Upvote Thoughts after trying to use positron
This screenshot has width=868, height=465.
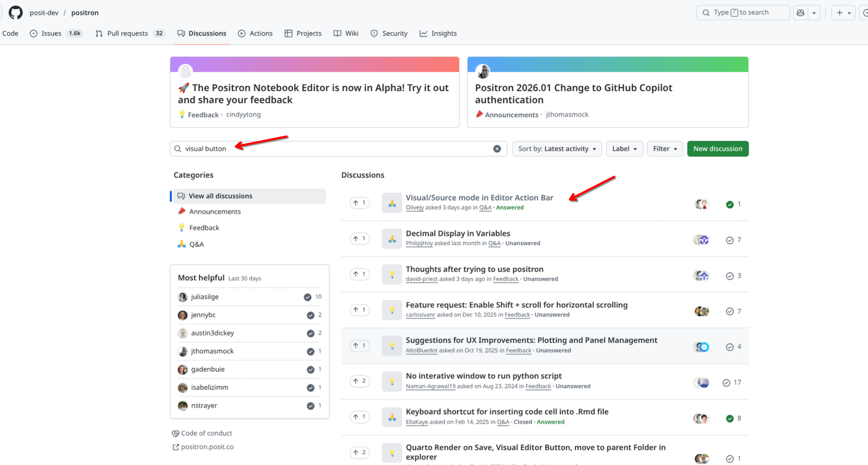pos(360,275)
